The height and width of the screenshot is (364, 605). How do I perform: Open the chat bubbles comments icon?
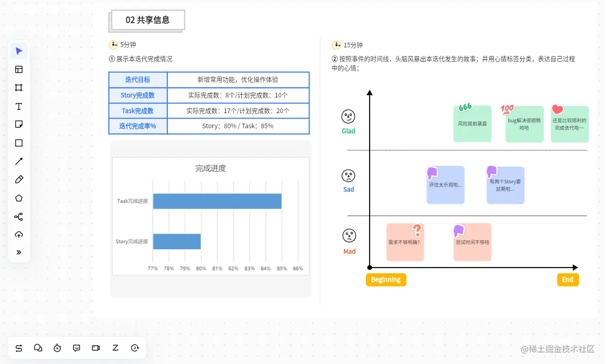tap(38, 348)
